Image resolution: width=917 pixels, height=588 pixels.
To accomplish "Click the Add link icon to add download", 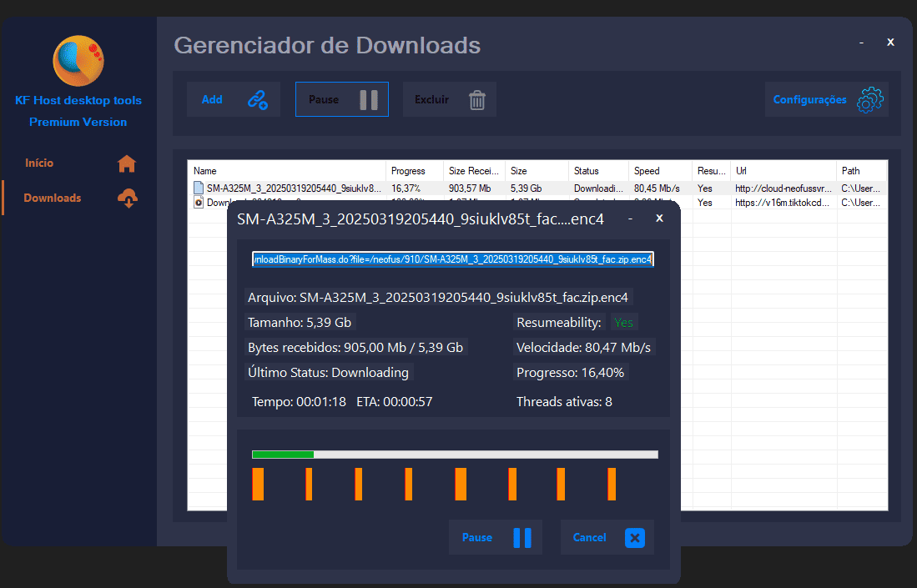I will (x=257, y=99).
